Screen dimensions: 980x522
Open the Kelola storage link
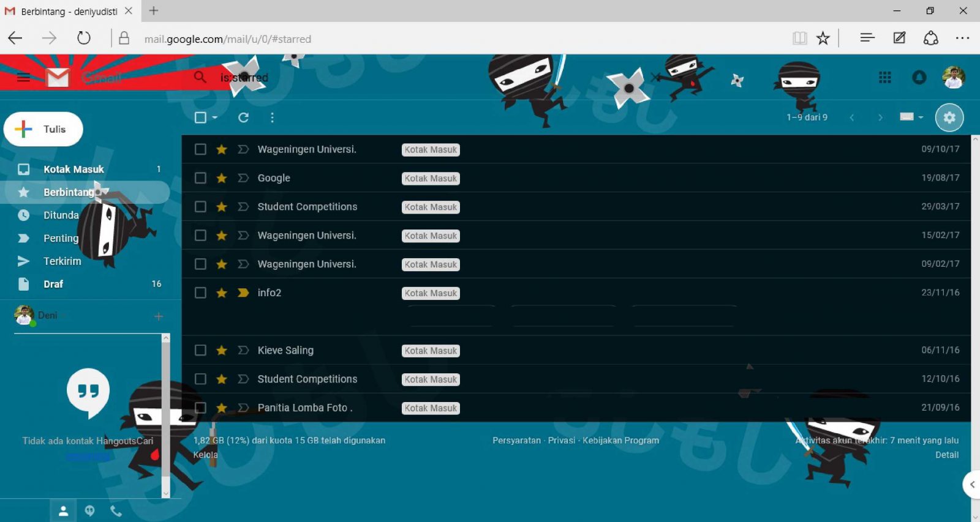tap(205, 455)
